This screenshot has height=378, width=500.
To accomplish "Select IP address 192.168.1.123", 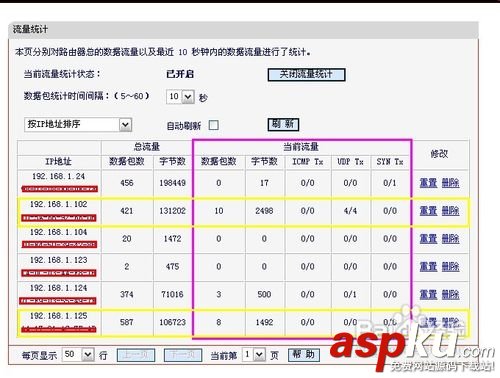I will point(58,260).
